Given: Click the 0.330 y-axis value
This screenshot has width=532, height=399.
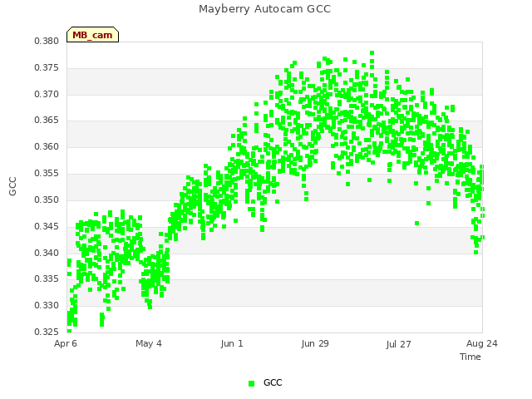Looking at the screenshot, I should coord(47,305).
